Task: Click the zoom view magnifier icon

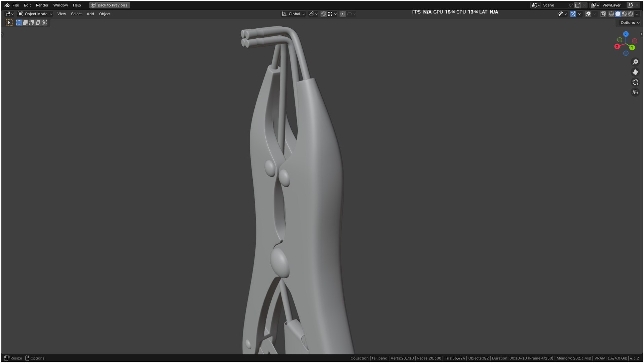Action: point(635,62)
